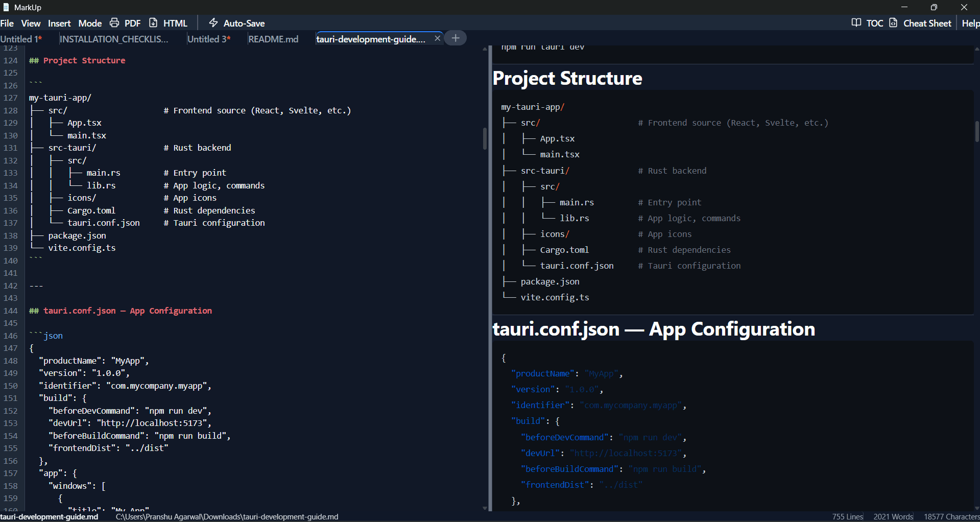Click the MarkUp application icon
This screenshot has height=522, width=980.
pyautogui.click(x=6, y=7)
